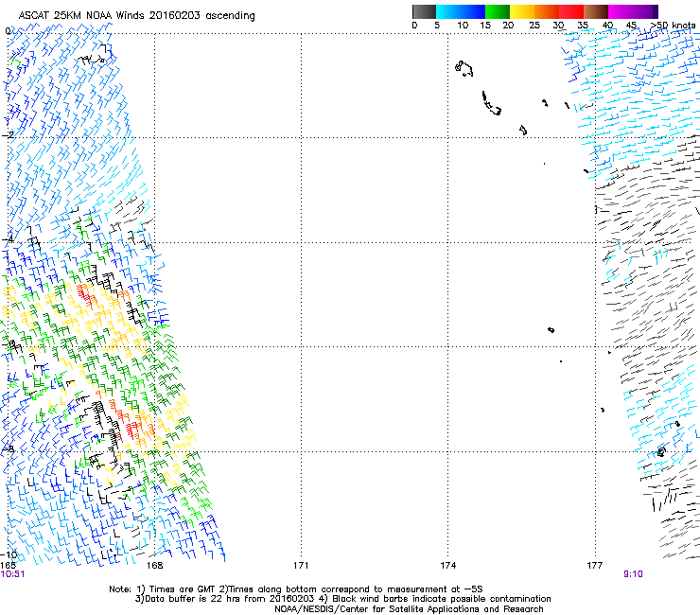Click the purple time stamp 10:51
Screen dimensions: 700x615
[x=12, y=574]
